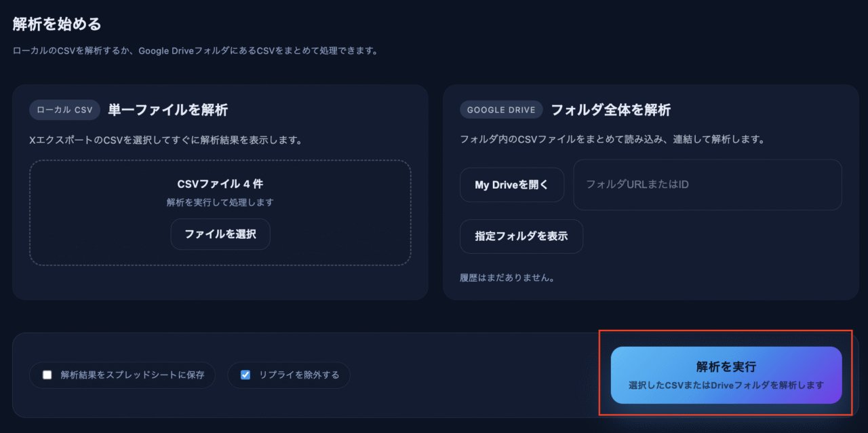
Task: Select the 単一ファイルを解析 card title
Action: coord(167,110)
